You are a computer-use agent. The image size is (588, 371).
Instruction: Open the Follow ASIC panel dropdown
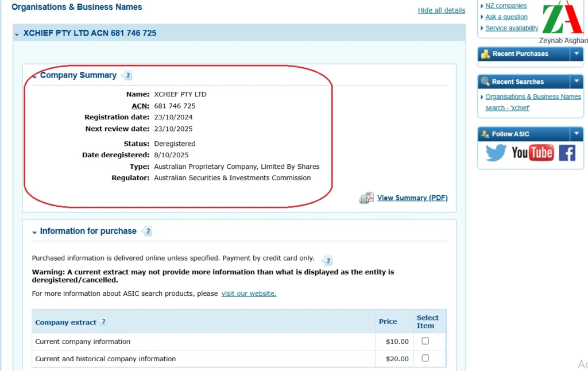(x=577, y=134)
